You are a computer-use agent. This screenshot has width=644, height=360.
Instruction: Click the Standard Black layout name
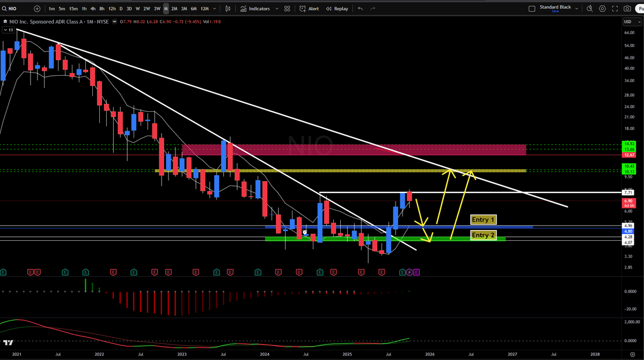coord(555,7)
